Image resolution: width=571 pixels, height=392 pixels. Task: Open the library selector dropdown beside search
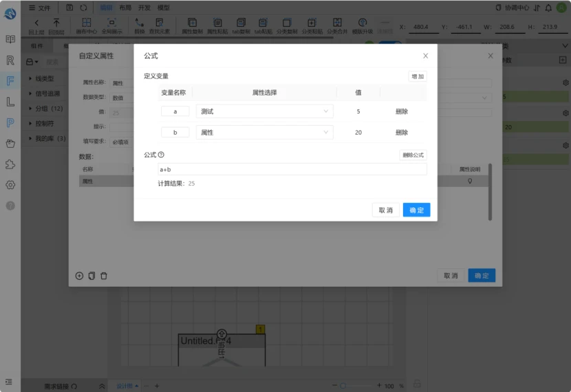pos(32,62)
